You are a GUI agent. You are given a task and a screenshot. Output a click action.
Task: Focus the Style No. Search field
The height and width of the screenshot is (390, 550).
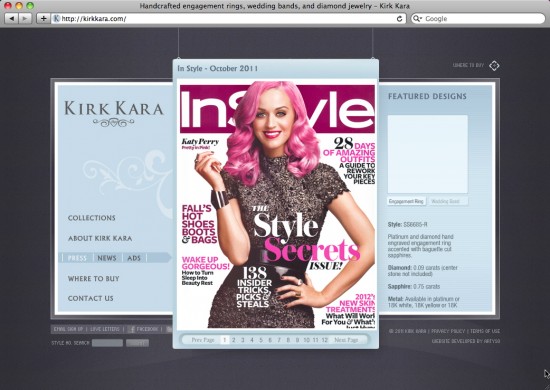pos(107,343)
